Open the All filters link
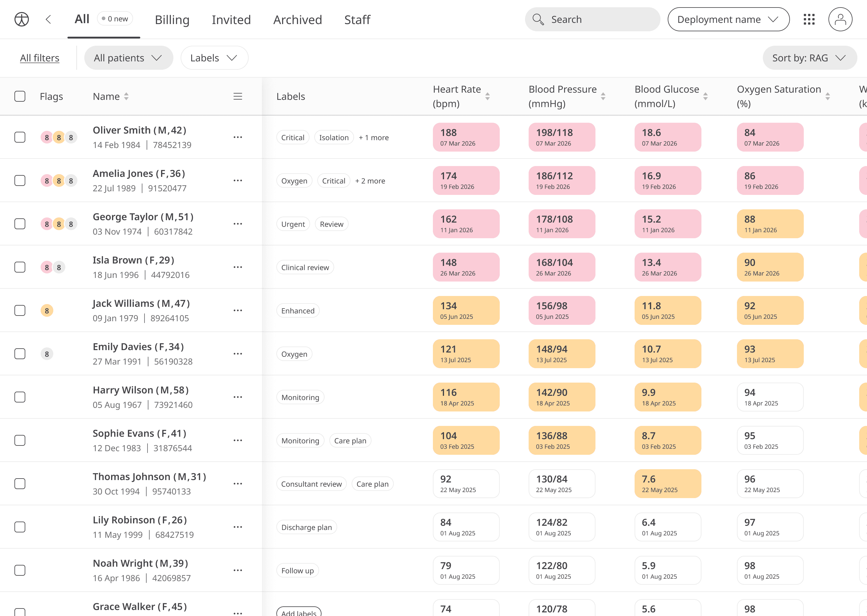This screenshot has height=616, width=867. click(x=39, y=58)
